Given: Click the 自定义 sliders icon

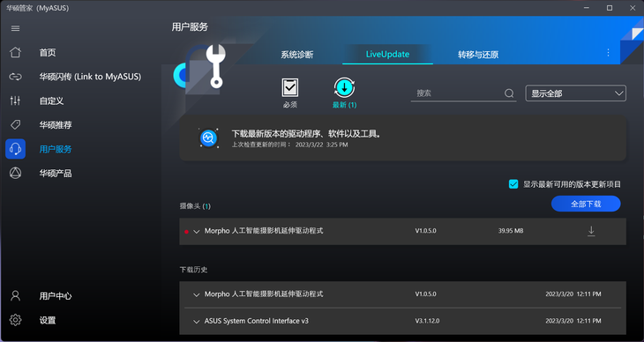Looking at the screenshot, I should click(x=15, y=100).
